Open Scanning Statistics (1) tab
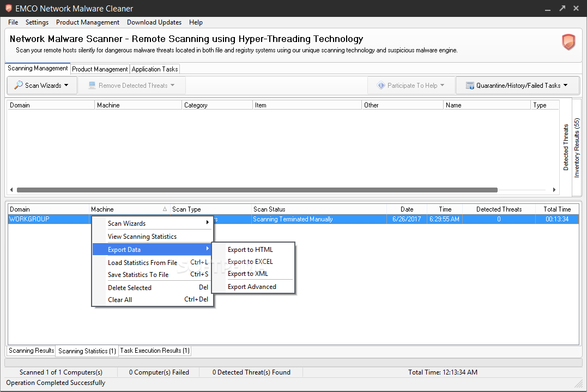Screen dimensions: 587x392 point(87,351)
